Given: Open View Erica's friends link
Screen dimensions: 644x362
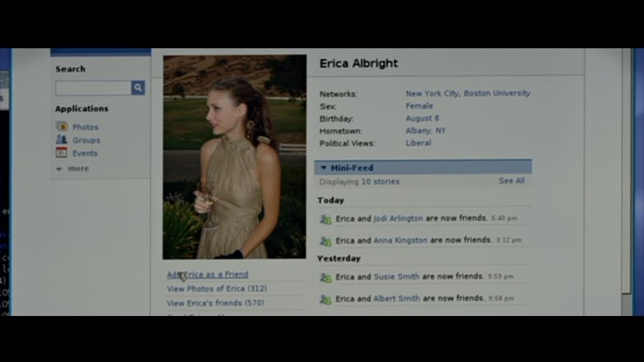Looking at the screenshot, I should pyautogui.click(x=215, y=303).
